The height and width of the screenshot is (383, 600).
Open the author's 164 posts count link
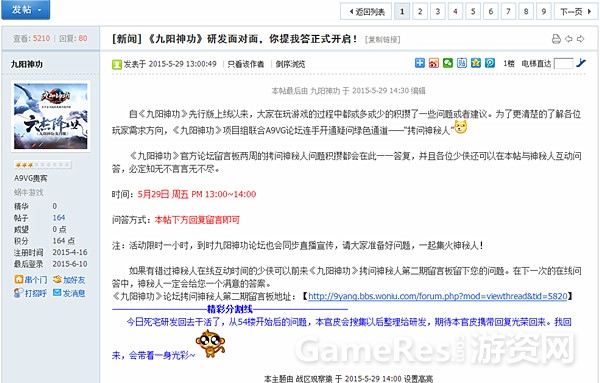tap(59, 218)
